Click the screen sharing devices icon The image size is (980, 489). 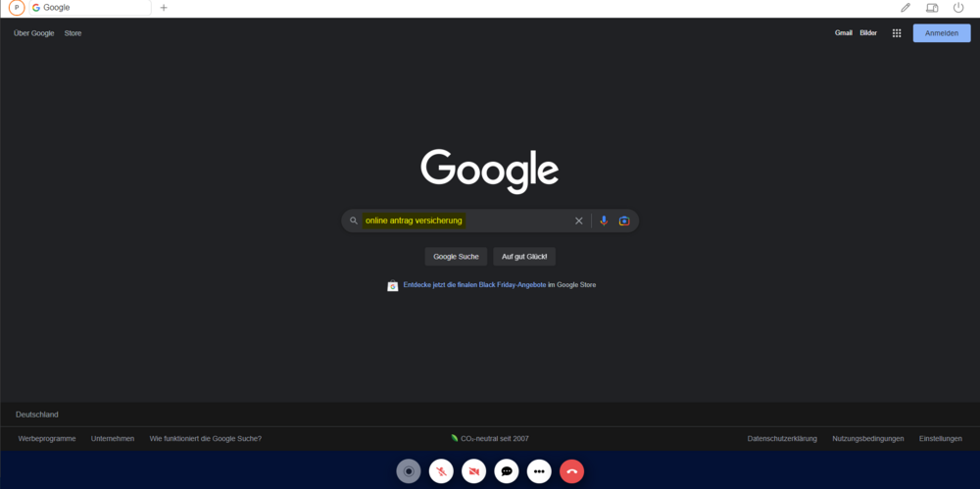point(932,8)
